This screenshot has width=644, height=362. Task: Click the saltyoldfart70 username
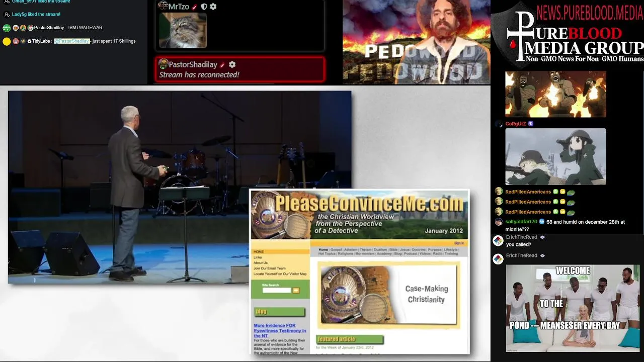click(x=521, y=222)
